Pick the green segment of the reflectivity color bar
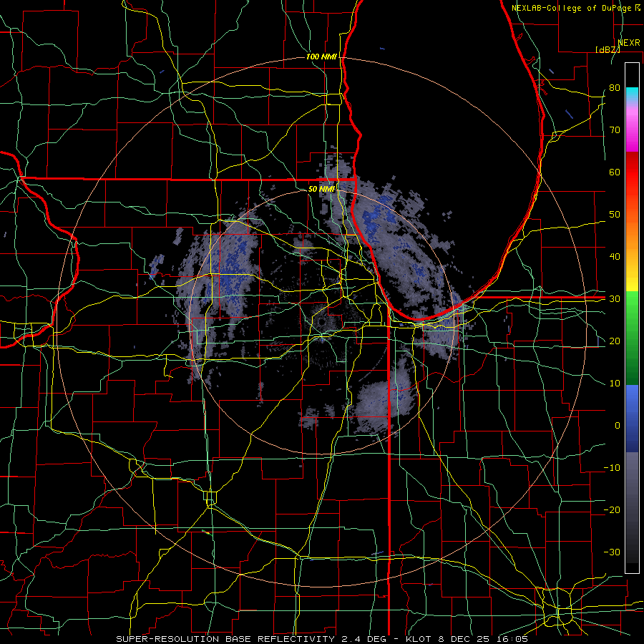Image resolution: width=644 pixels, height=644 pixels. click(x=632, y=338)
